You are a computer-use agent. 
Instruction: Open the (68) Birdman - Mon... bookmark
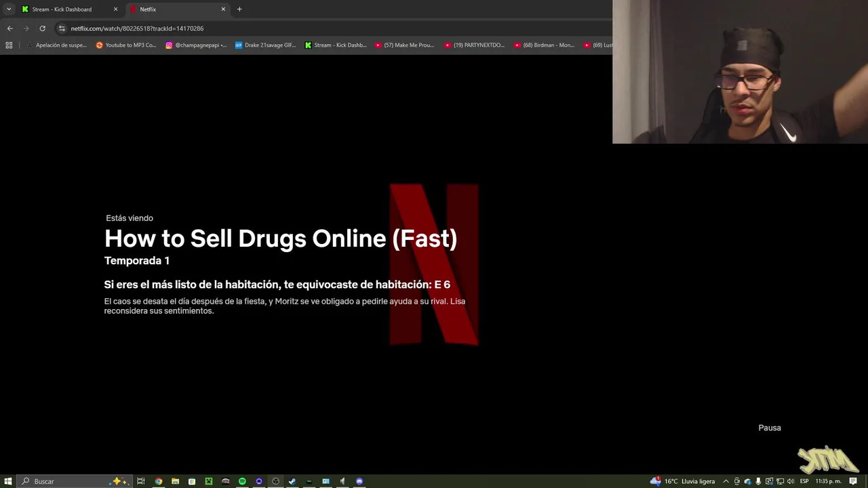pos(544,45)
